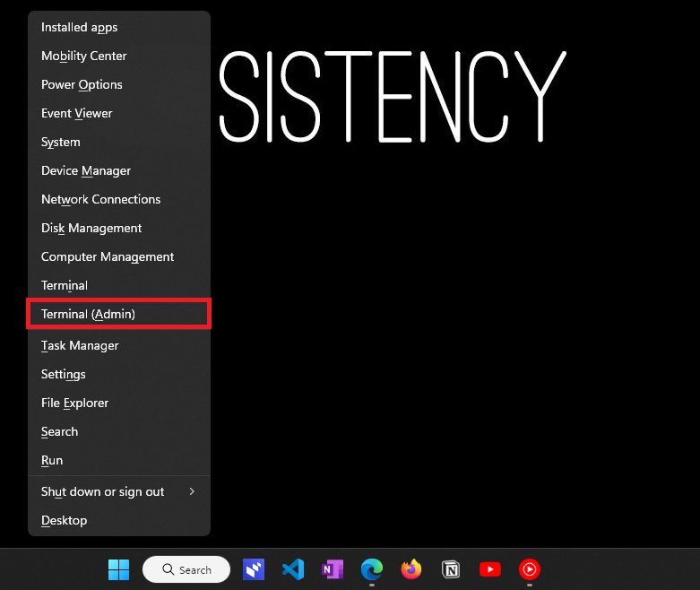Launch Firefox from the taskbar

411,569
